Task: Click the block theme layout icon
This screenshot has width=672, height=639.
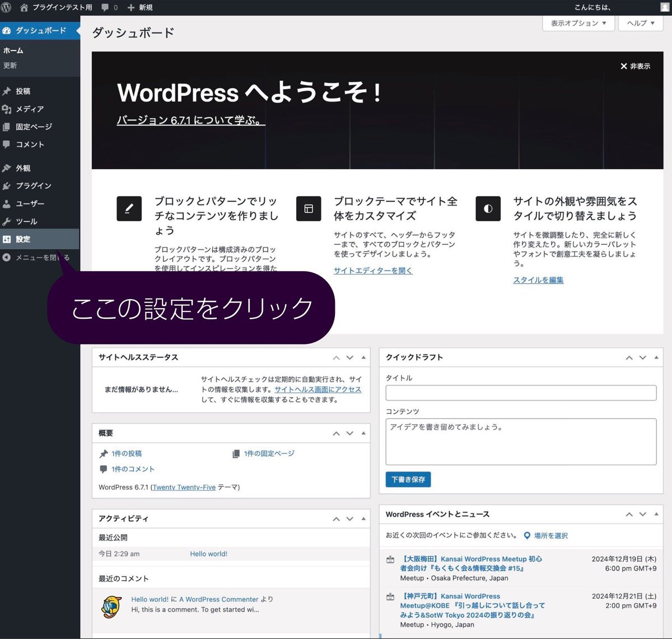Action: click(309, 208)
